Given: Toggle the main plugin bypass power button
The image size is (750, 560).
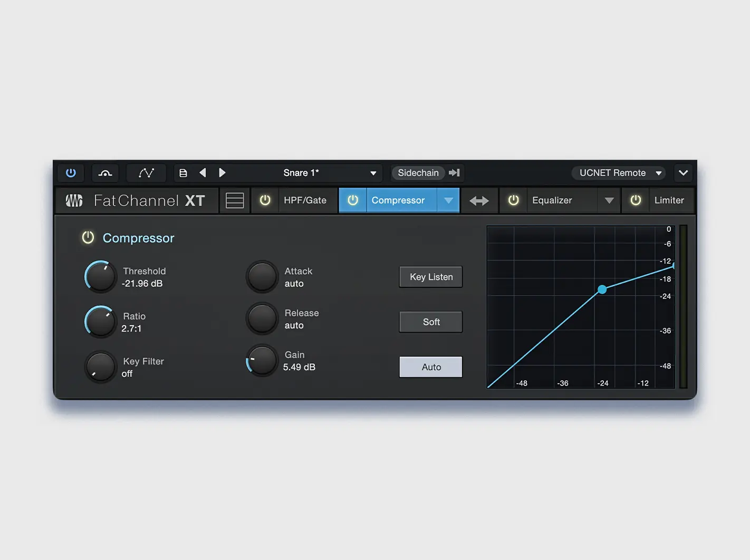Looking at the screenshot, I should (71, 172).
